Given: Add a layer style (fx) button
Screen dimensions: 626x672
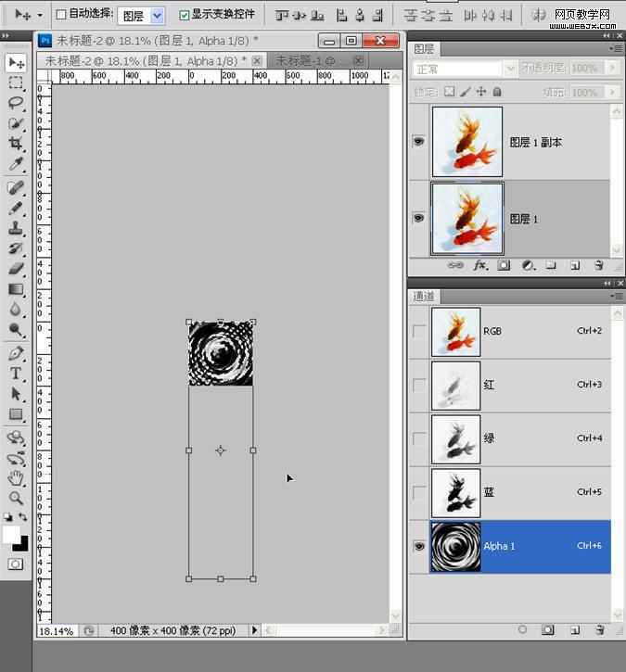Looking at the screenshot, I should point(480,265).
